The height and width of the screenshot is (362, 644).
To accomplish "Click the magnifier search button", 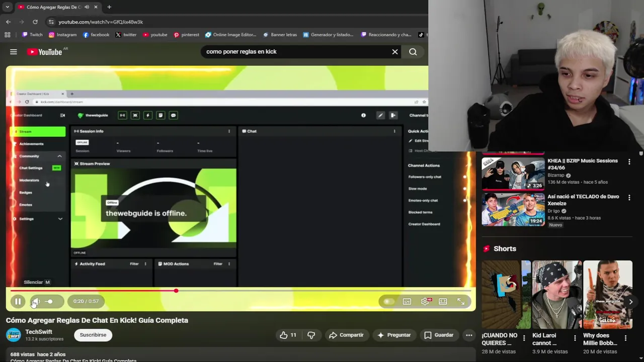I will tap(413, 51).
